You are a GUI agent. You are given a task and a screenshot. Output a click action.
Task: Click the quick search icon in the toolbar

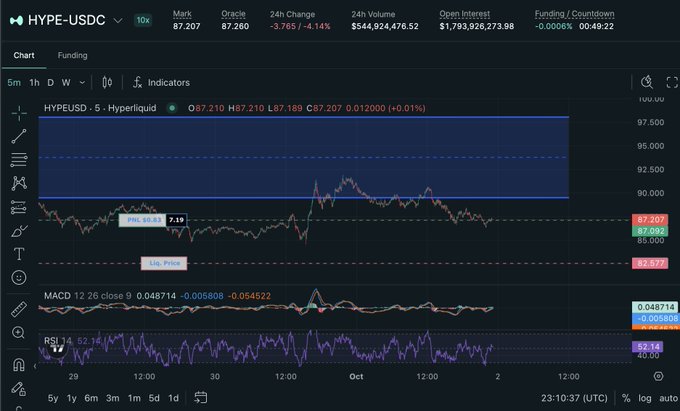point(647,82)
